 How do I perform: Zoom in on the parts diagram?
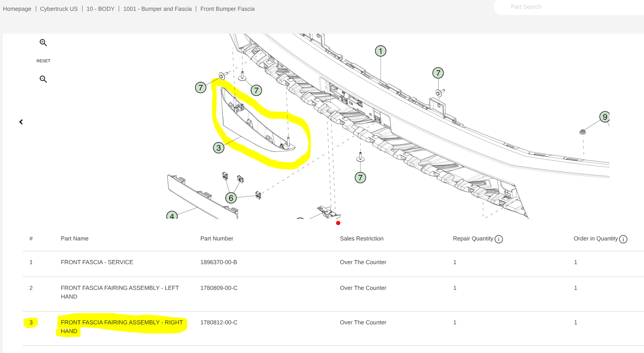43,43
